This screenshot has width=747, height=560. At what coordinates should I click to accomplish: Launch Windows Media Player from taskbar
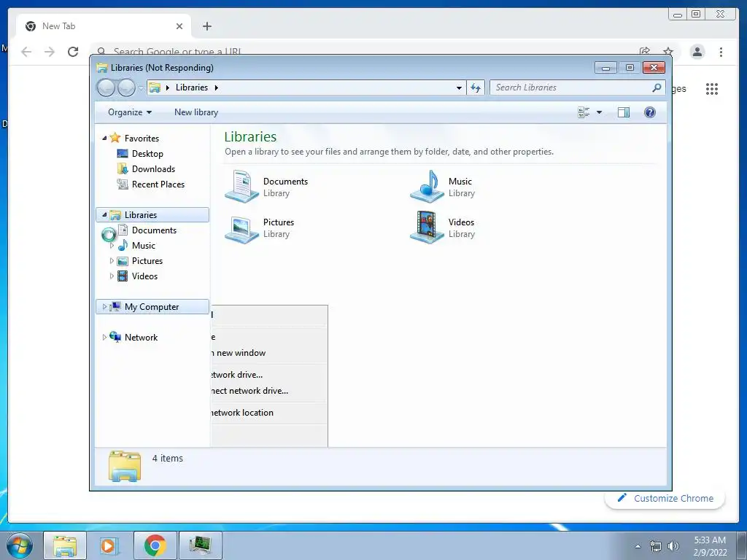(x=108, y=545)
